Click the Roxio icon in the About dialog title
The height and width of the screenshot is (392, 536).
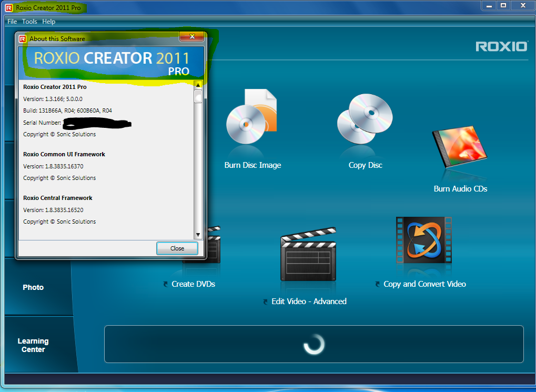(23, 38)
